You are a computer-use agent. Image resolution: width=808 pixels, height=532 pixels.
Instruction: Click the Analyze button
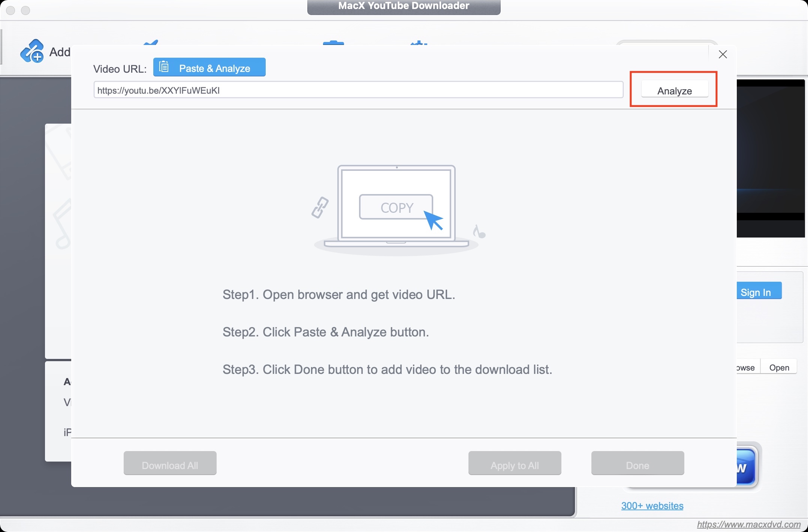(x=674, y=90)
